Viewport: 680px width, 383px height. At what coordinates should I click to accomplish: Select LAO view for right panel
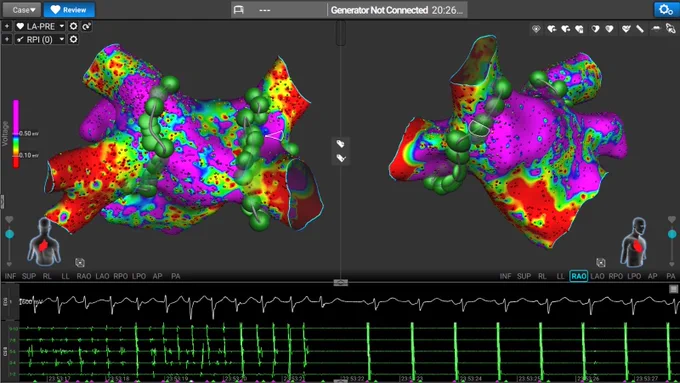[x=597, y=276]
